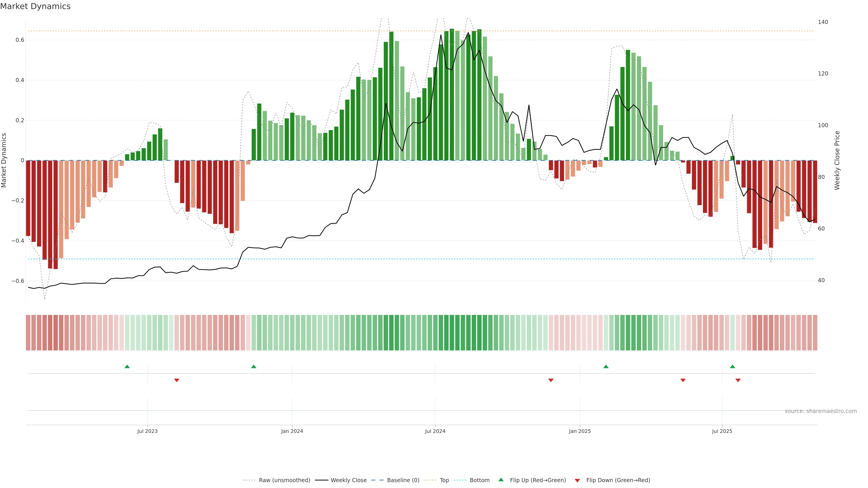Click the green Flip Up triangle after Jan 2025
868x488 pixels.
point(606,366)
